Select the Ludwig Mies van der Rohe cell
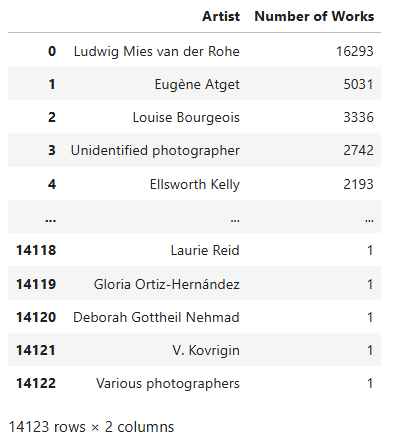393x441 pixels. point(157,51)
